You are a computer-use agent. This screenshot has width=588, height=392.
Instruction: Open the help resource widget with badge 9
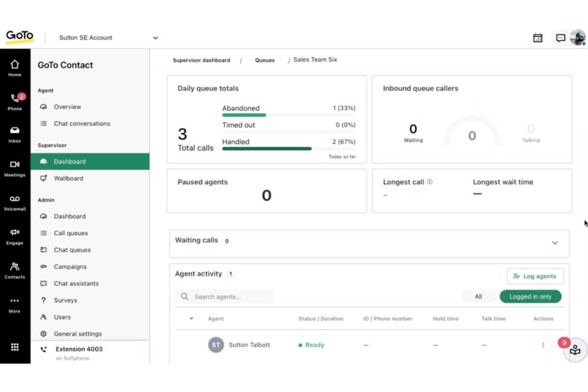click(x=574, y=350)
